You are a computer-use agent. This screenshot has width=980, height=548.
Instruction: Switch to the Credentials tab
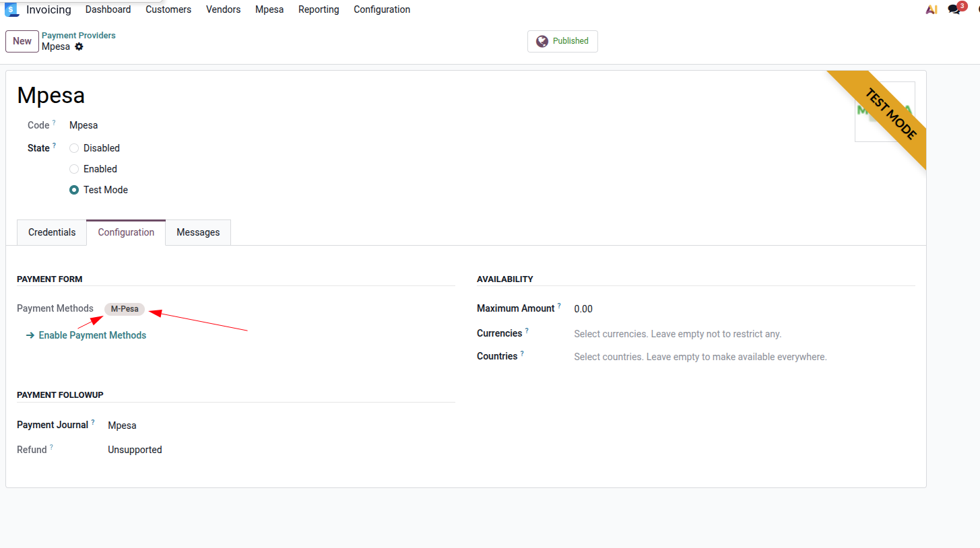click(x=52, y=232)
